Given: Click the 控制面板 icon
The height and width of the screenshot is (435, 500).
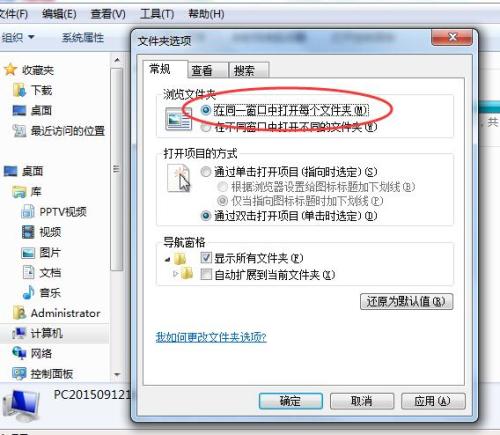Looking at the screenshot, I should tap(19, 373).
